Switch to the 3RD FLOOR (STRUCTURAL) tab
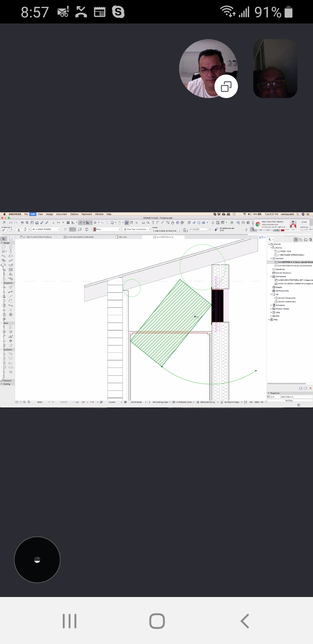 coord(38,237)
